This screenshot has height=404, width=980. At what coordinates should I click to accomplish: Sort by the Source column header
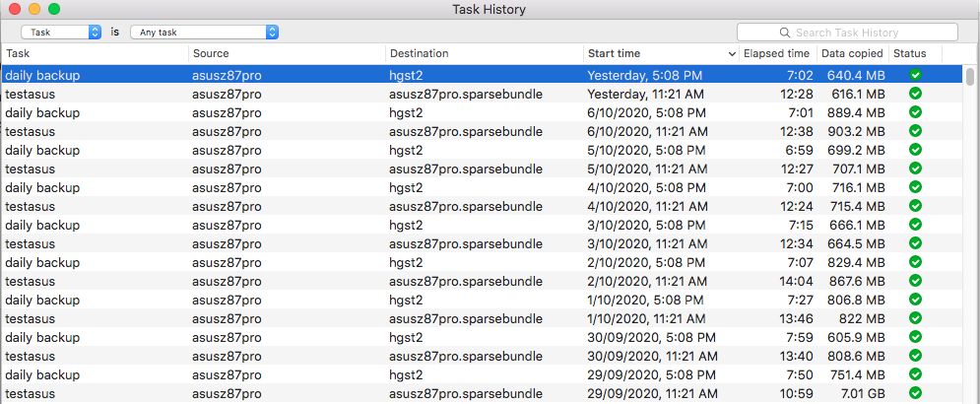(286, 53)
